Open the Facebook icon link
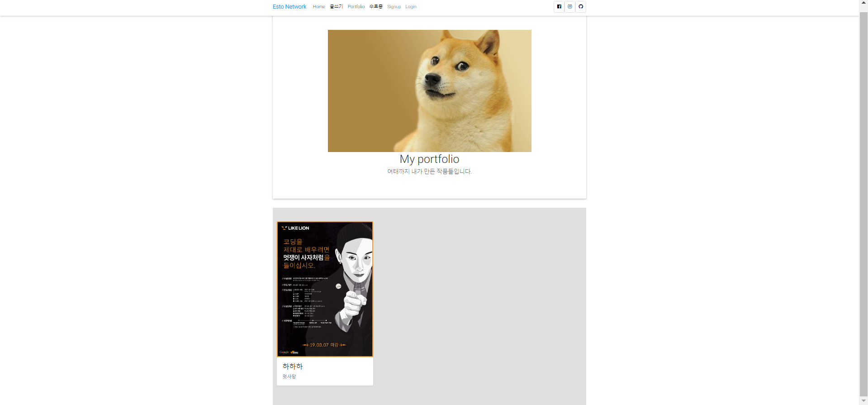 (x=559, y=7)
